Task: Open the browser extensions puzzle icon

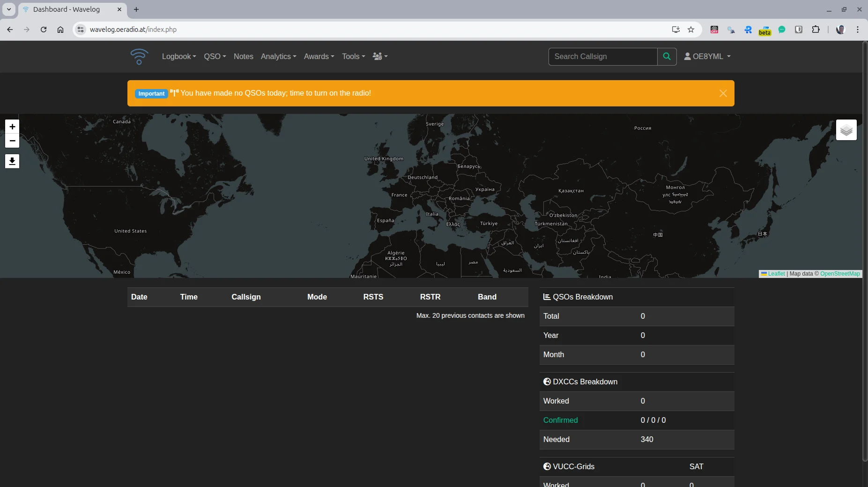Action: [x=816, y=30]
